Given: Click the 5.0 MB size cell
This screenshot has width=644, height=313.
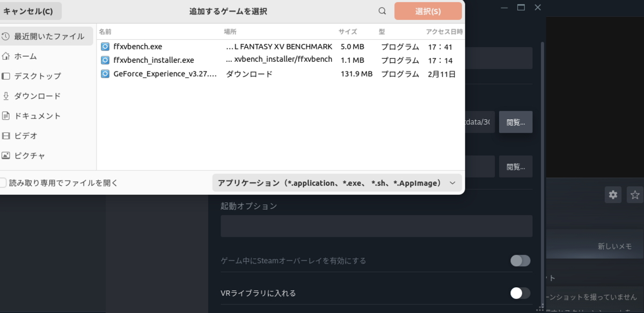Looking at the screenshot, I should coord(353,47).
